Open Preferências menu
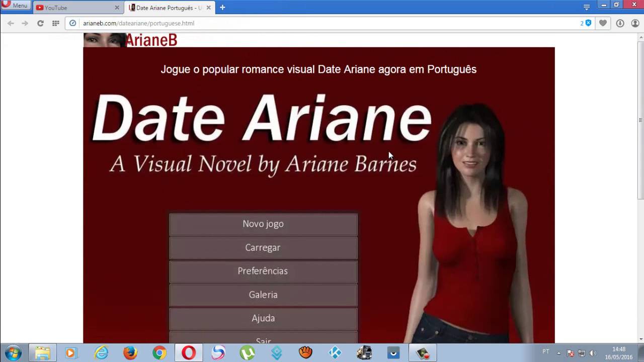The image size is (644, 362). (263, 271)
